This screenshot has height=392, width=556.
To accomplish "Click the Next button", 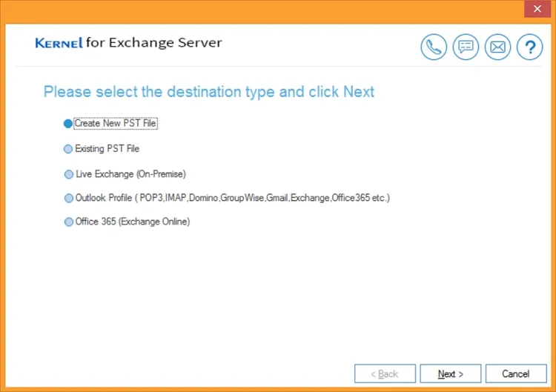I will click(x=450, y=373).
